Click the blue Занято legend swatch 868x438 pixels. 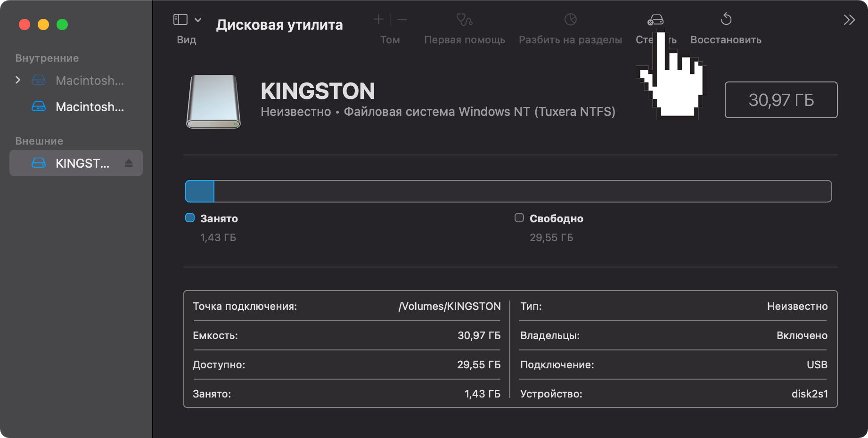click(190, 218)
